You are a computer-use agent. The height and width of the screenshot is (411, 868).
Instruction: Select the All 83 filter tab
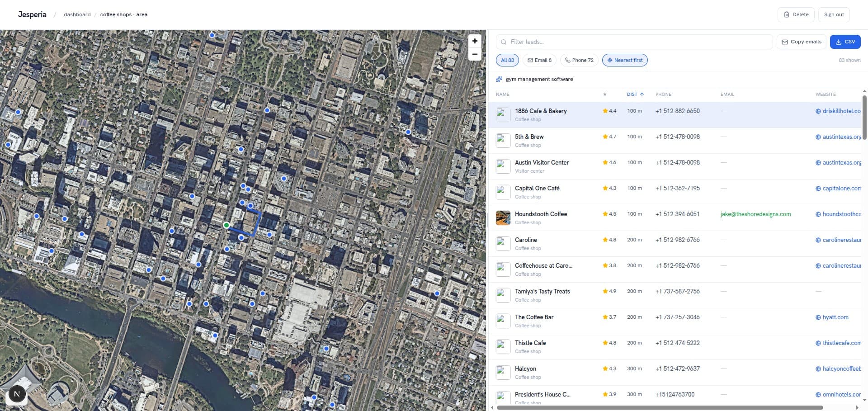507,60
